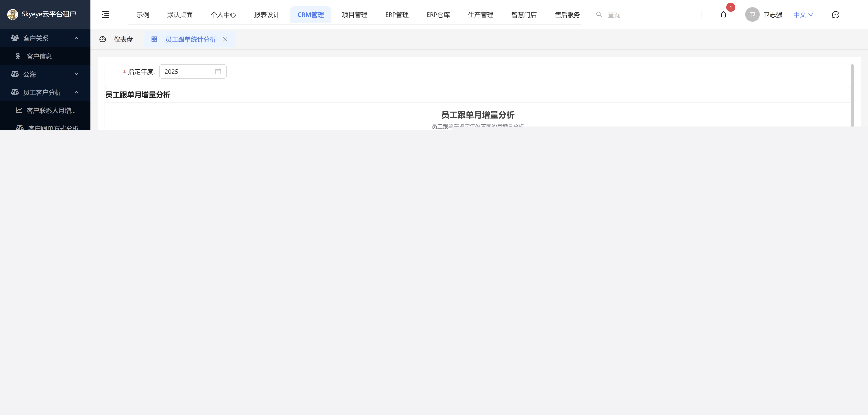
Task: Click the search magnifier icon
Action: [599, 14]
